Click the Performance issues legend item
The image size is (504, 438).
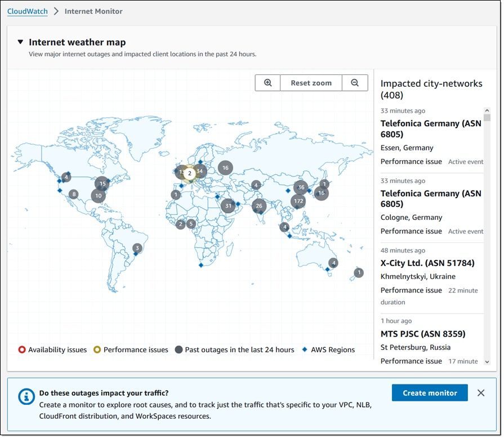pyautogui.click(x=131, y=350)
